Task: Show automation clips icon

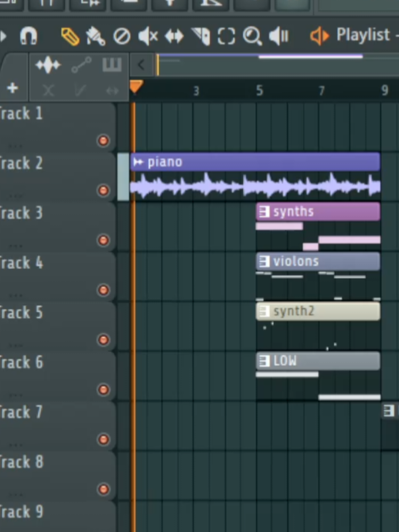Action: click(81, 65)
